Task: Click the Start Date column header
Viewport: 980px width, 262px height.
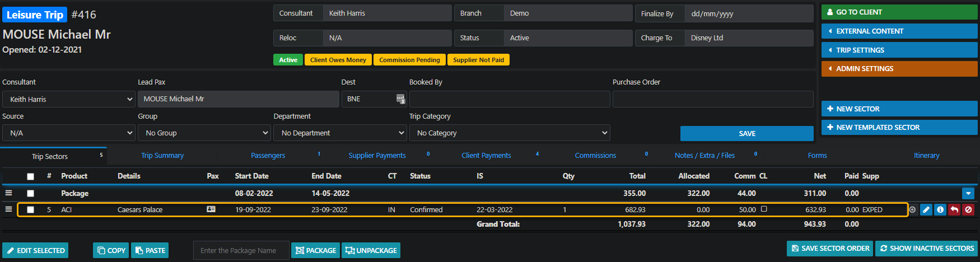Action: click(252, 176)
